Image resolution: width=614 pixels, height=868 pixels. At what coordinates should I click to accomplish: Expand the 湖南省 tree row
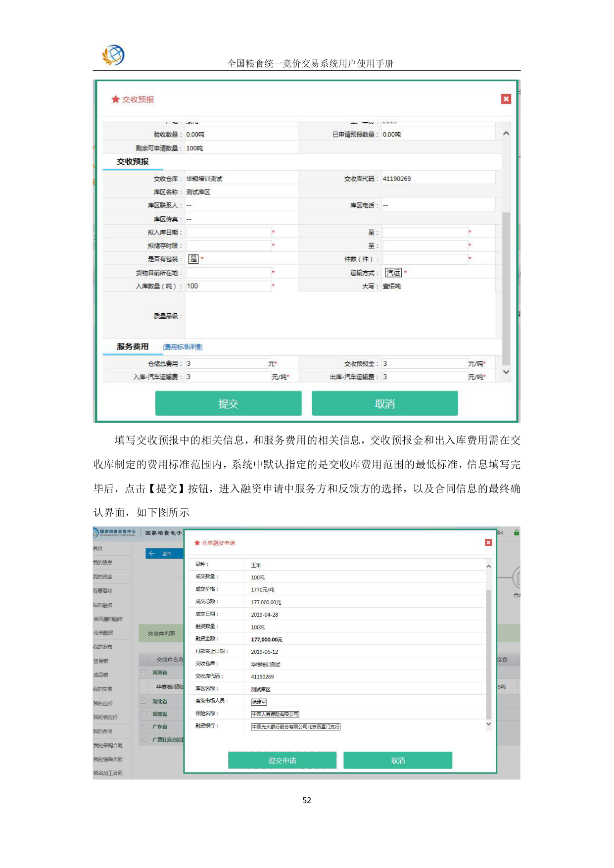tap(143, 714)
